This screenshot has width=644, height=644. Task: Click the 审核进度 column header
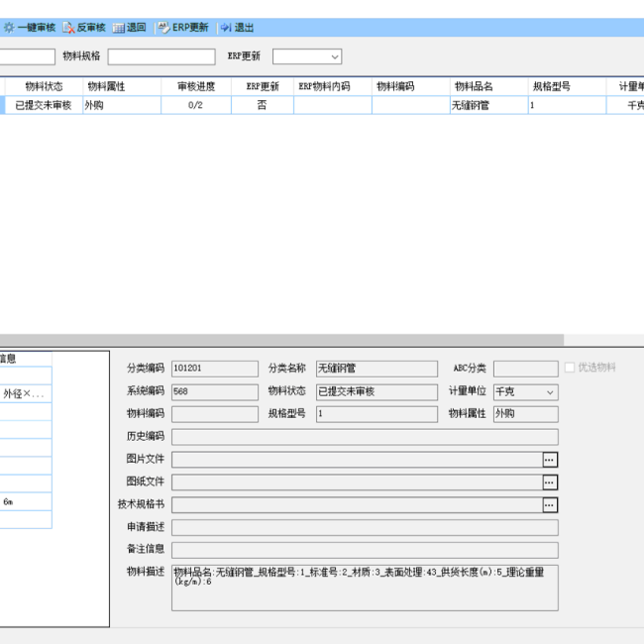[196, 86]
